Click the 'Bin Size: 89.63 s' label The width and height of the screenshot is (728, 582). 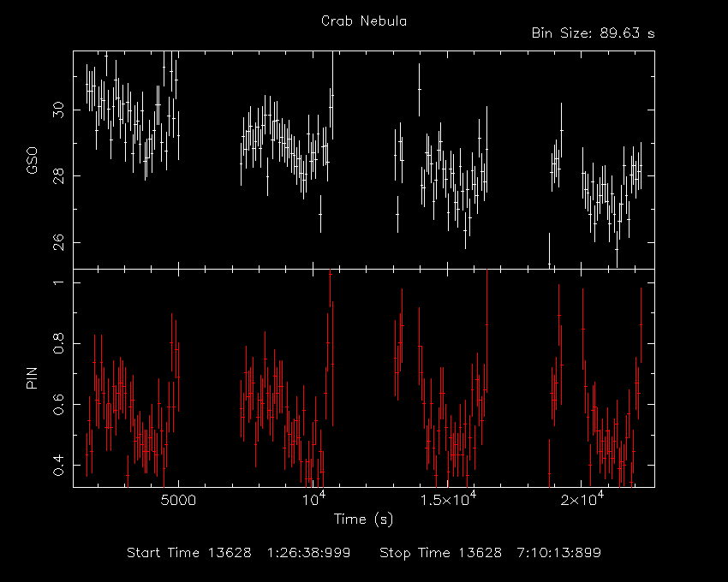[x=594, y=33]
